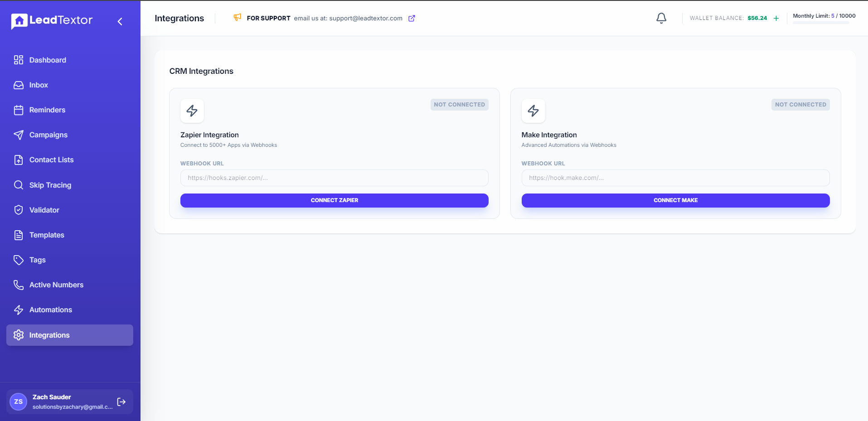Click the Connect Zapier button
The height and width of the screenshot is (421, 868).
[x=335, y=200]
